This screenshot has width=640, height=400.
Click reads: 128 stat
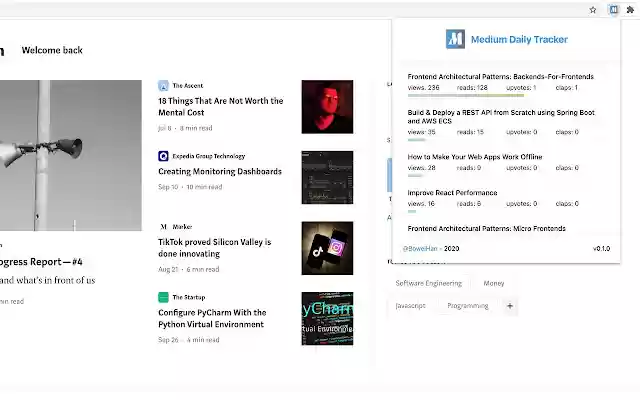pos(472,88)
